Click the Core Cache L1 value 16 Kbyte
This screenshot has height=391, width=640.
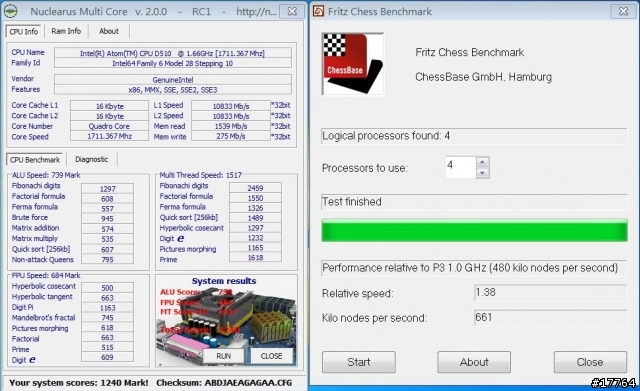109,106
